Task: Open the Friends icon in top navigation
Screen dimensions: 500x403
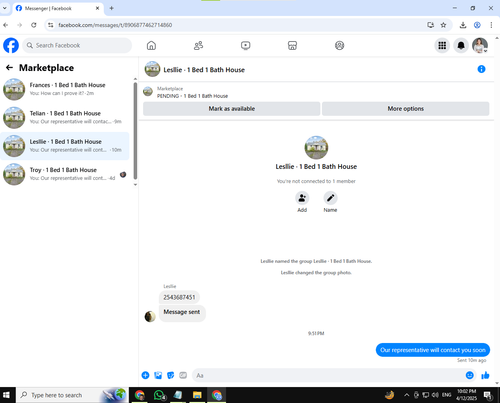Action: (x=198, y=45)
